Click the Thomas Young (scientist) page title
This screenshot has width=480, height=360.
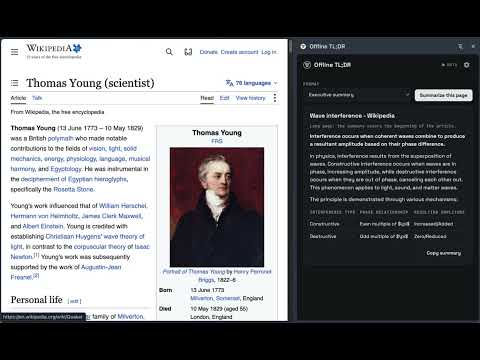click(x=90, y=83)
